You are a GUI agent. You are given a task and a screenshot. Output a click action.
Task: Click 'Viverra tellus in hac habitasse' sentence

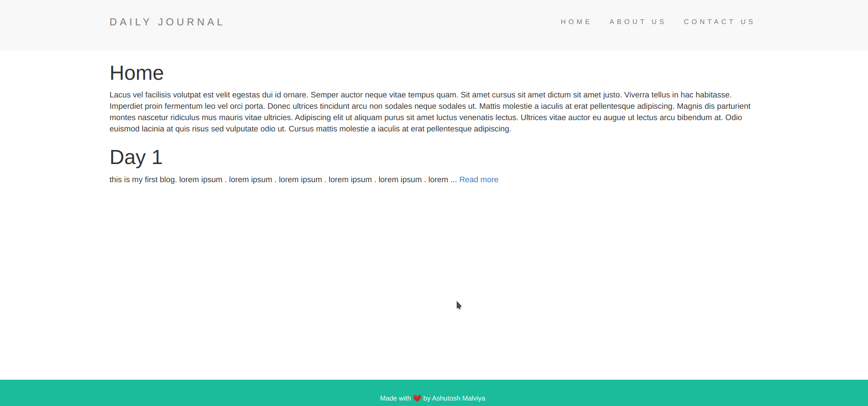click(x=678, y=95)
